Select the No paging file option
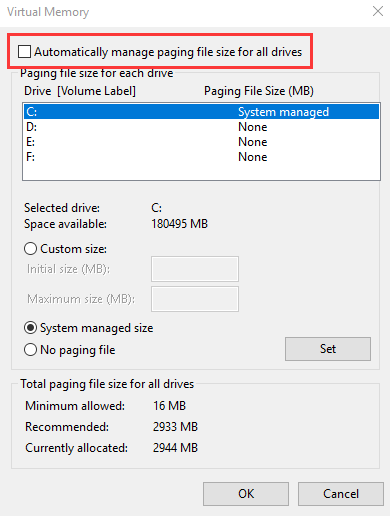This screenshot has width=390, height=516. [x=30, y=350]
